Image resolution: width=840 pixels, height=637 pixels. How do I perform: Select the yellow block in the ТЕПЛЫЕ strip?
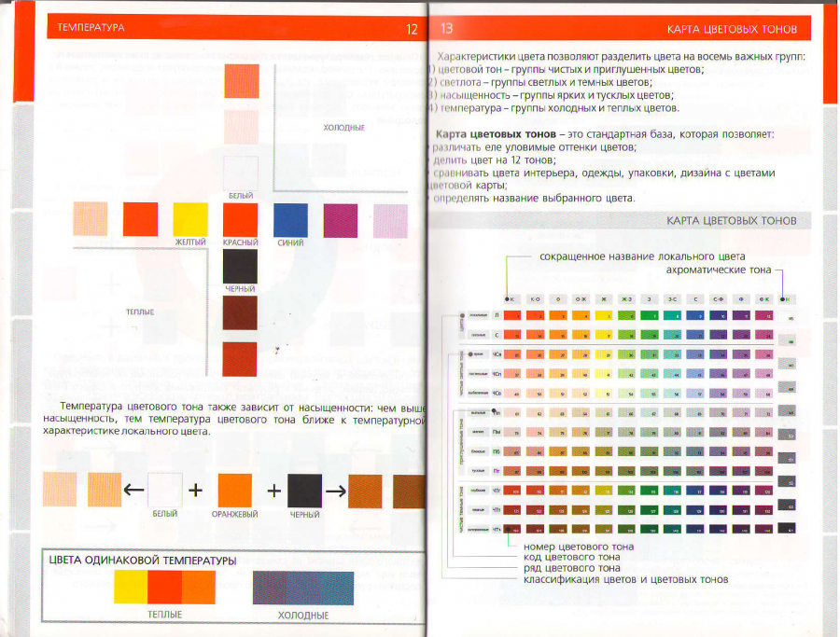coord(131,588)
